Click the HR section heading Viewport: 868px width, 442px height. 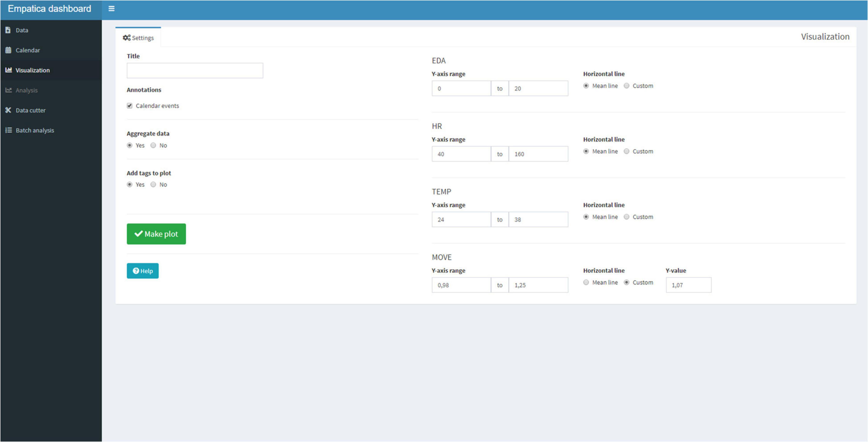(x=437, y=126)
